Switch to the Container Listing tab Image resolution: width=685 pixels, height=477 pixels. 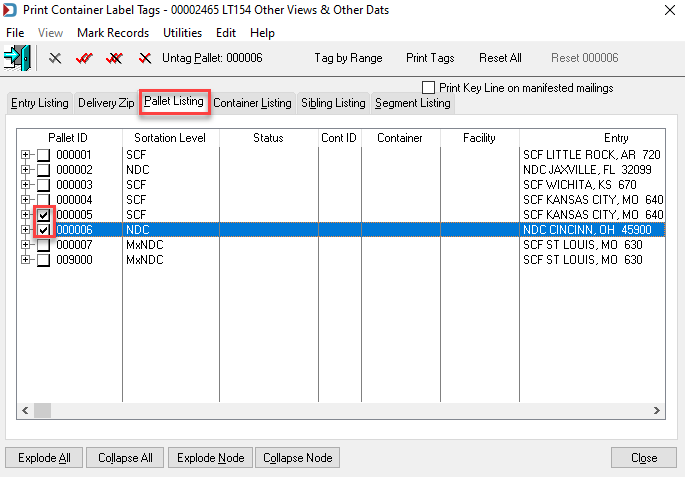[x=252, y=103]
